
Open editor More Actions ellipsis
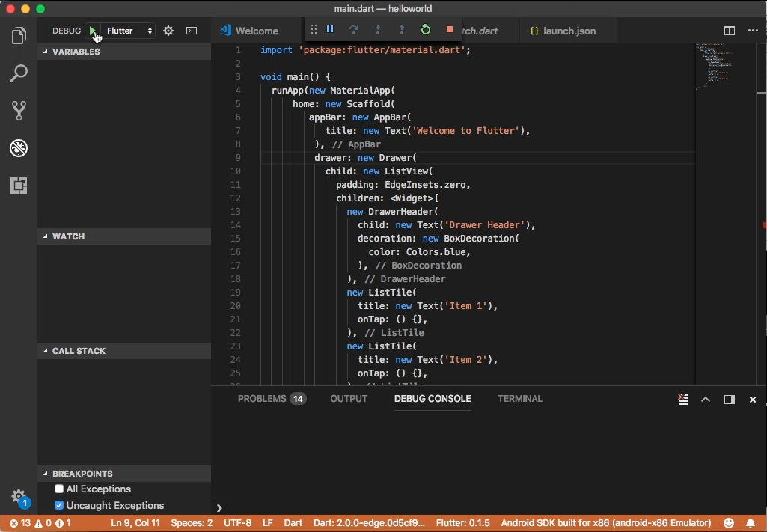pyautogui.click(x=753, y=31)
